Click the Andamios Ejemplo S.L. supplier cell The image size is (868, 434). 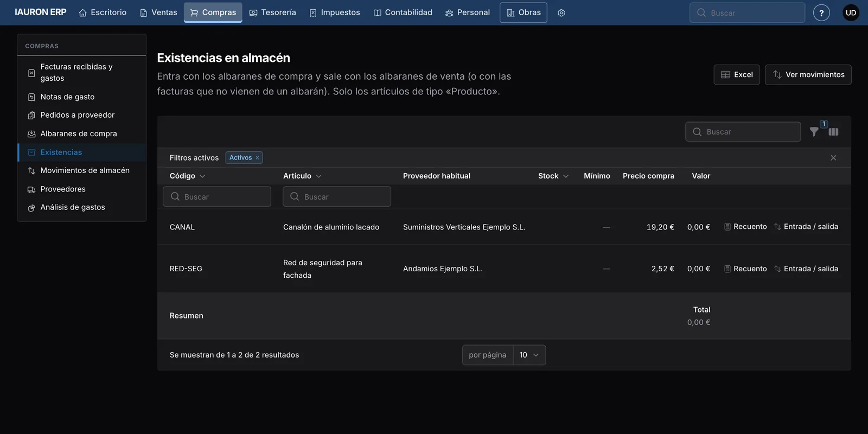click(x=443, y=269)
